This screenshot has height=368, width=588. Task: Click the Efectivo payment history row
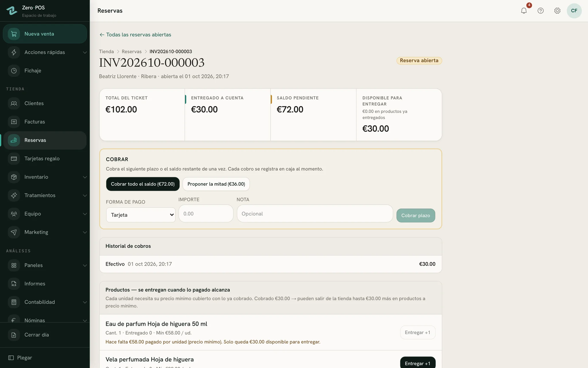point(270,264)
